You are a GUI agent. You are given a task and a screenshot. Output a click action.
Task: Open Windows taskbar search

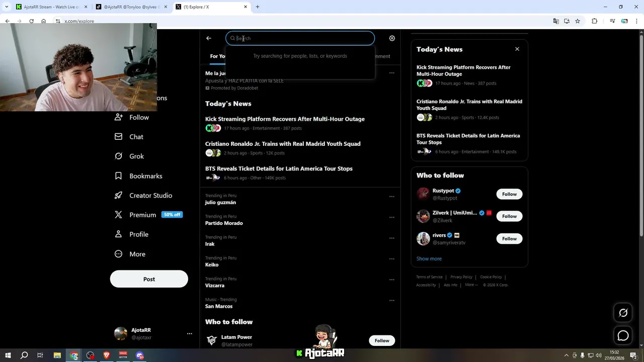click(24, 355)
